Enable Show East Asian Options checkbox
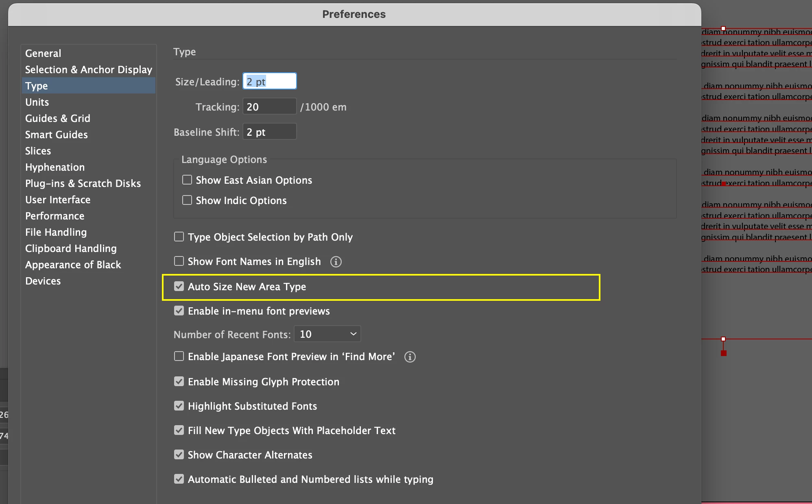This screenshot has height=504, width=812. [187, 180]
